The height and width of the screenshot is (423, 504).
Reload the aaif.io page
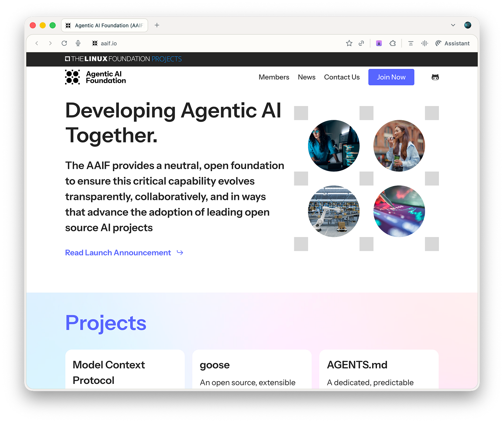pyautogui.click(x=64, y=43)
